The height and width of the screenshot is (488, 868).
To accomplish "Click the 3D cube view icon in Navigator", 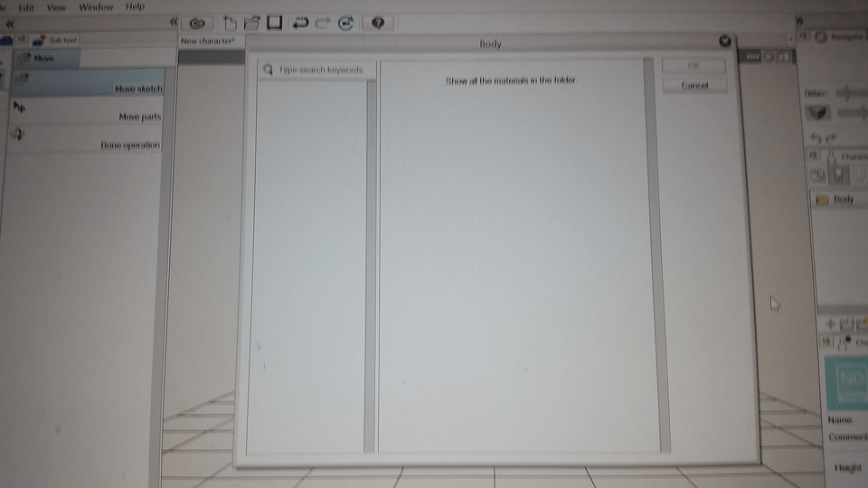I will point(818,113).
